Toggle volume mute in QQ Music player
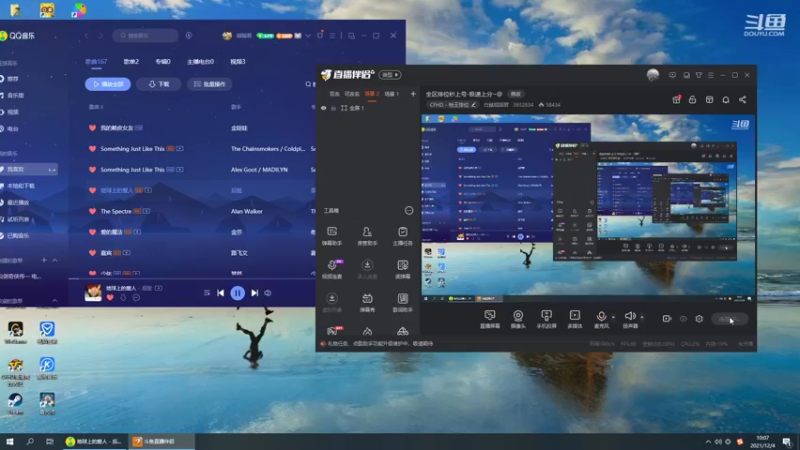Viewport: 800px width, 450px height. 268,293
